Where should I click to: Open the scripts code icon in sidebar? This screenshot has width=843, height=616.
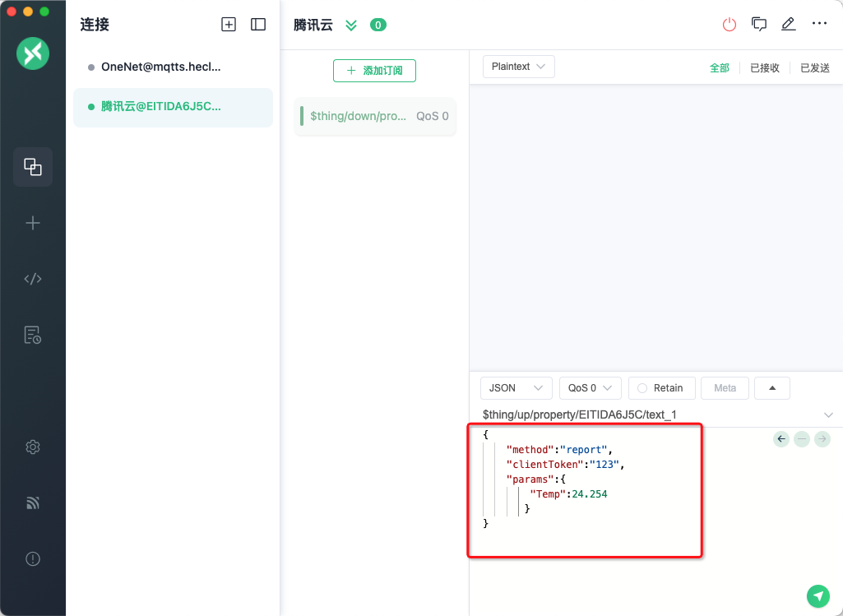[33, 279]
